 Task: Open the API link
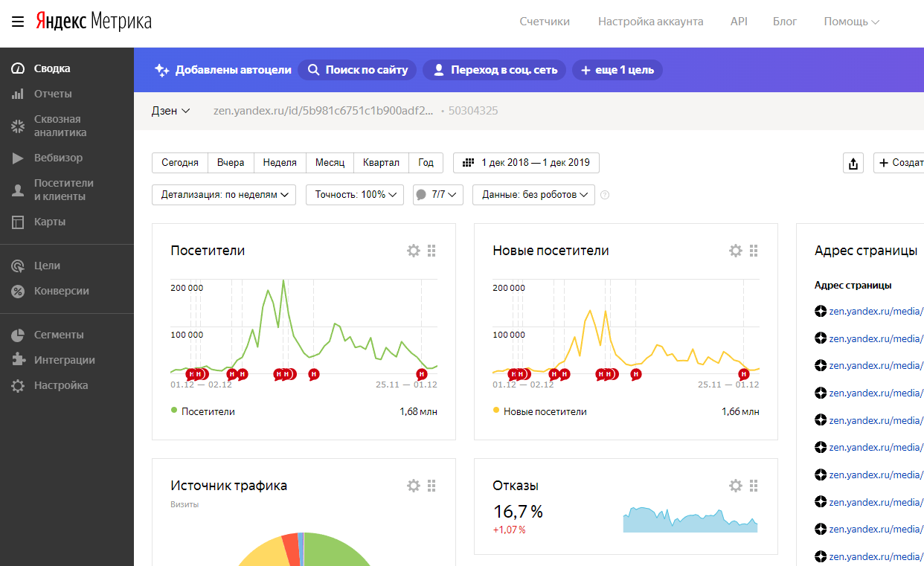coord(739,22)
